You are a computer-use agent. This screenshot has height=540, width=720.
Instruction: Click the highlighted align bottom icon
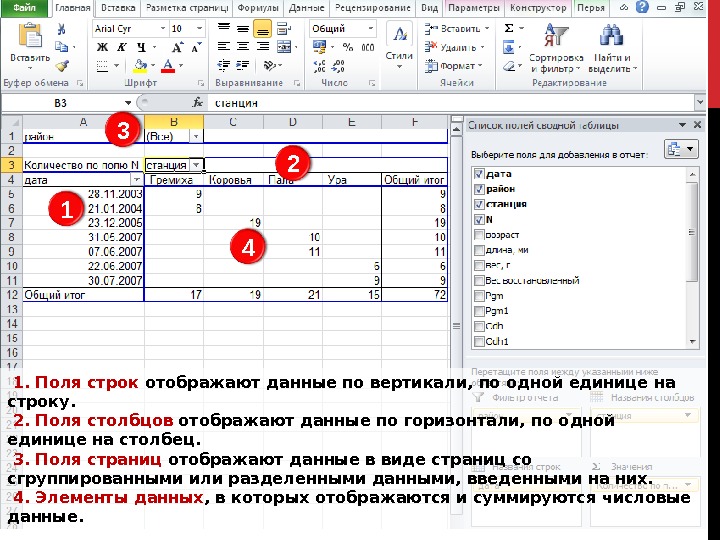click(262, 29)
